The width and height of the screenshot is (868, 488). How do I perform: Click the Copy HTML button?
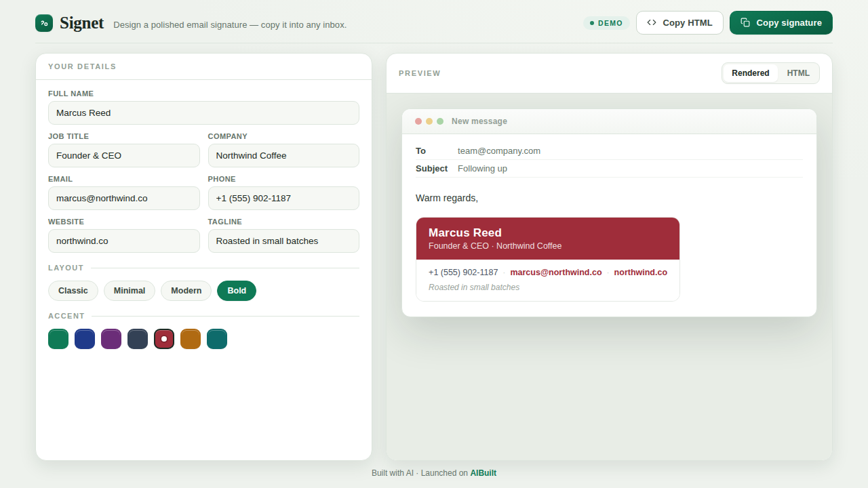point(679,22)
